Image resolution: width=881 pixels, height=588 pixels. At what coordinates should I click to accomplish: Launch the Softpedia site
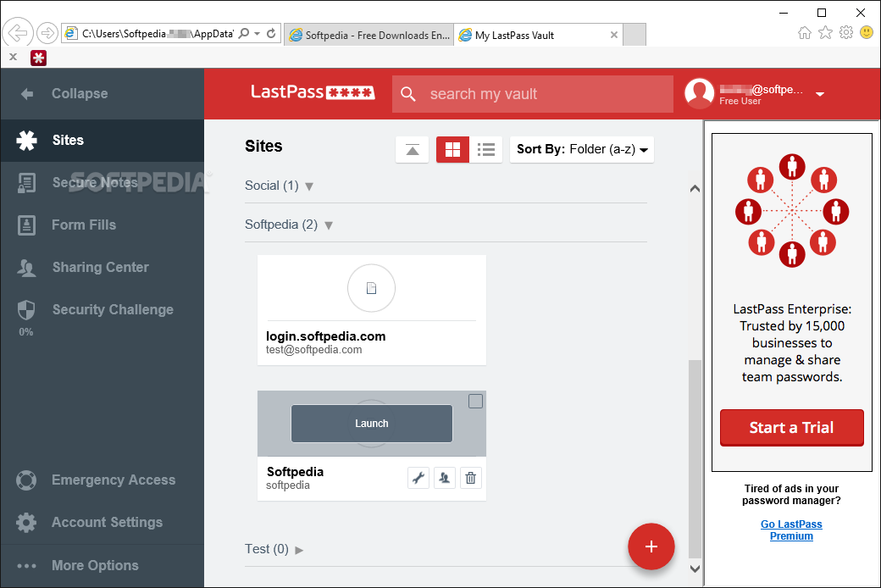coord(371,424)
